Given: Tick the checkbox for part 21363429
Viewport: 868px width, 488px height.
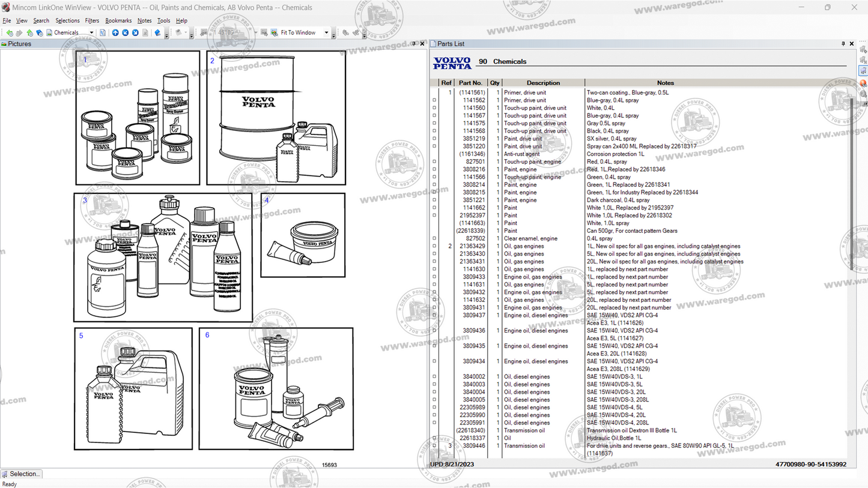Looking at the screenshot, I should [434, 246].
